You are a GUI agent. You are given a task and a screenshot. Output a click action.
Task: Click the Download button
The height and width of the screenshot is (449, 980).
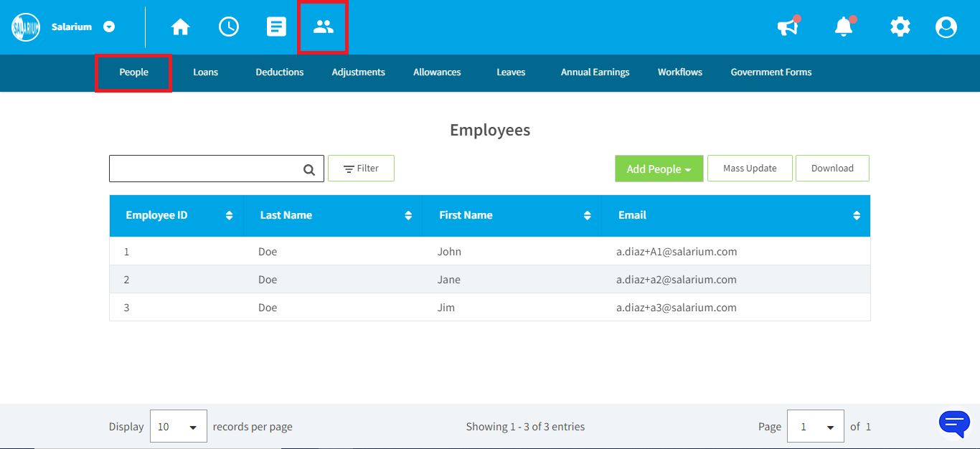click(832, 168)
